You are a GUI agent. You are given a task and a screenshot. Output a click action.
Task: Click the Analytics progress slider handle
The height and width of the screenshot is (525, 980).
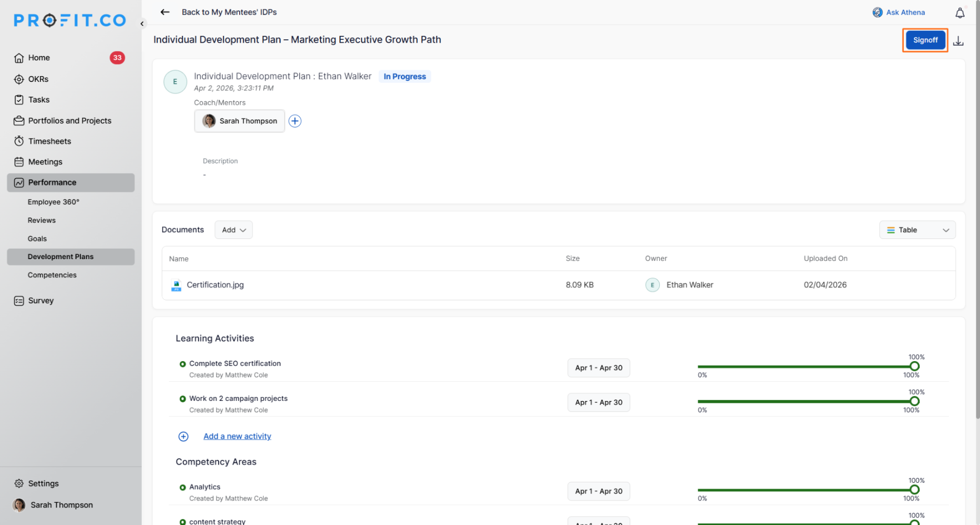click(914, 490)
